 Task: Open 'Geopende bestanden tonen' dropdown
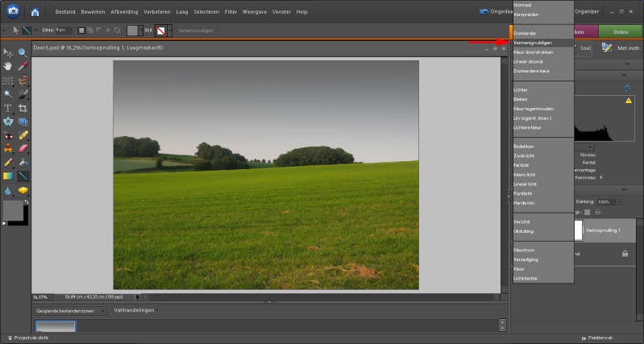tap(70, 310)
